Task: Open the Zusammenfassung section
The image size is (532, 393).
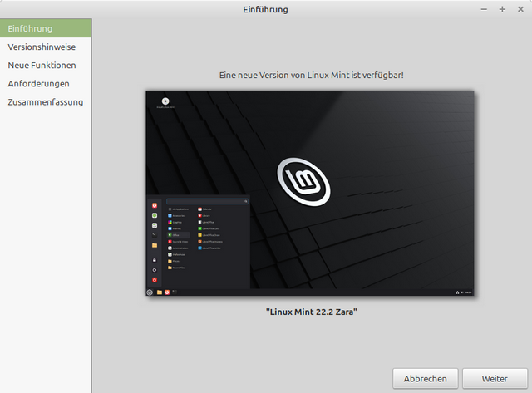Action: (x=45, y=102)
